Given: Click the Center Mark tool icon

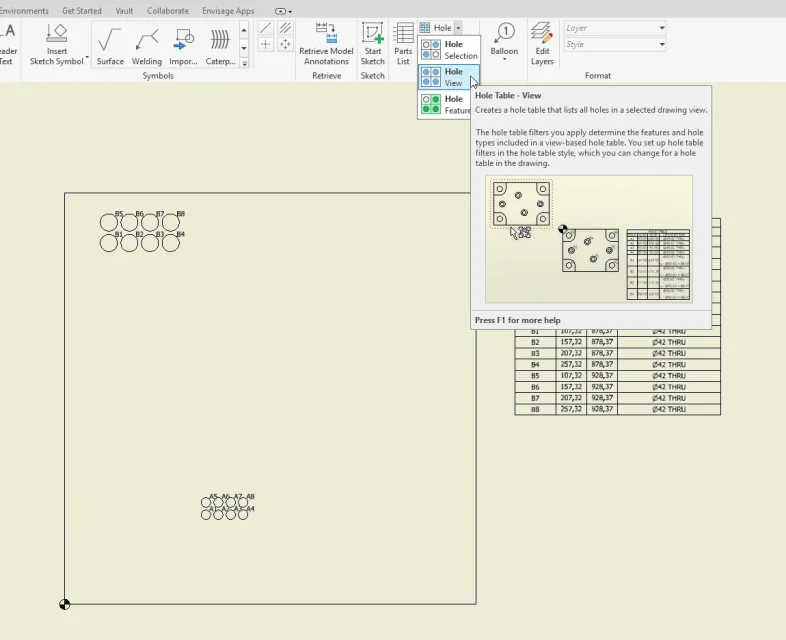Looking at the screenshot, I should point(266,45).
